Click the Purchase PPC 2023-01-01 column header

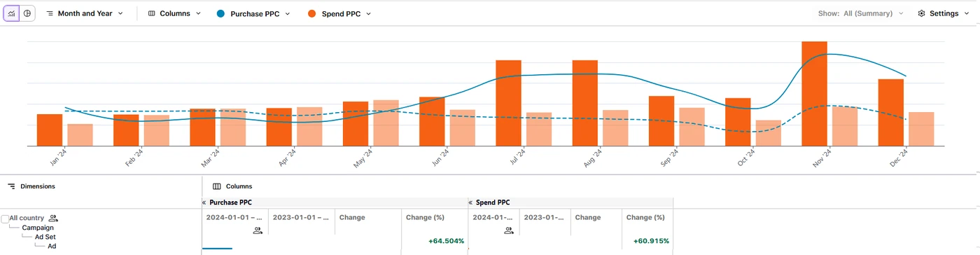pyautogui.click(x=302, y=217)
